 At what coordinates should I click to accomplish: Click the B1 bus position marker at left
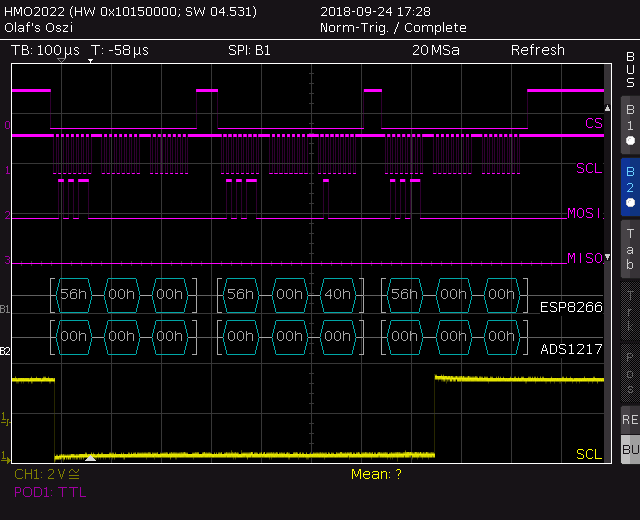4,309
